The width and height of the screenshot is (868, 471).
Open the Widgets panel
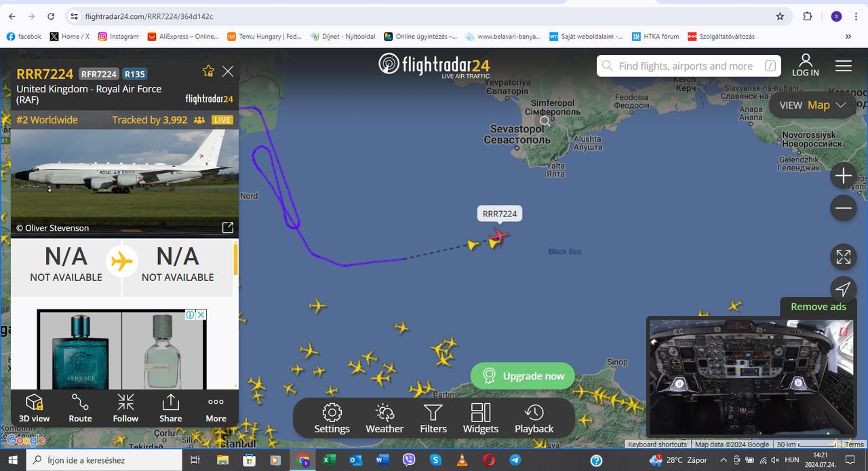pyautogui.click(x=481, y=418)
